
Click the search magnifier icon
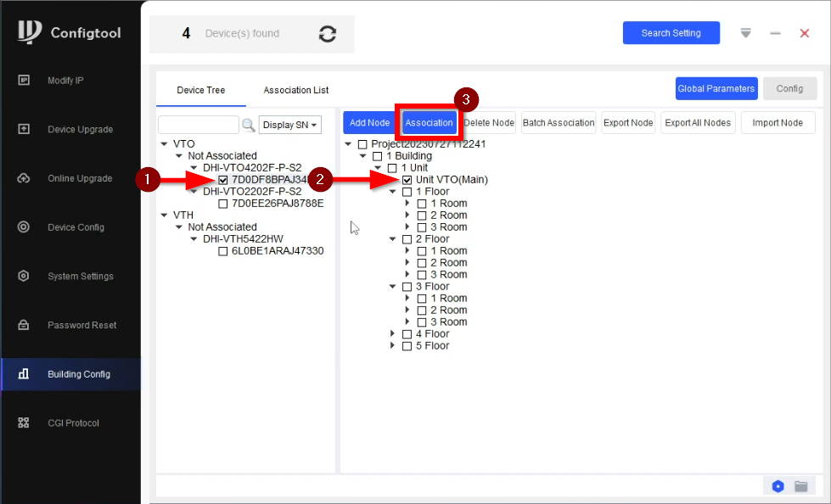[249, 125]
